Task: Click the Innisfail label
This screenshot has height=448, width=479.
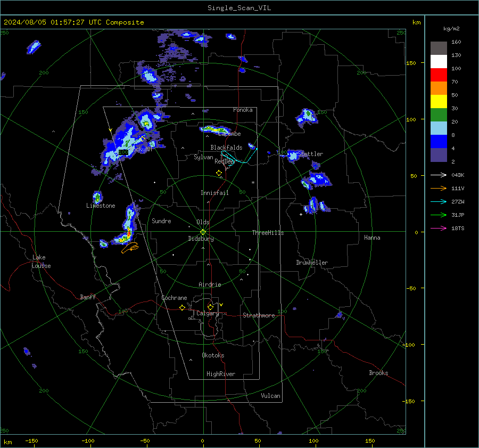Action: pos(214,193)
